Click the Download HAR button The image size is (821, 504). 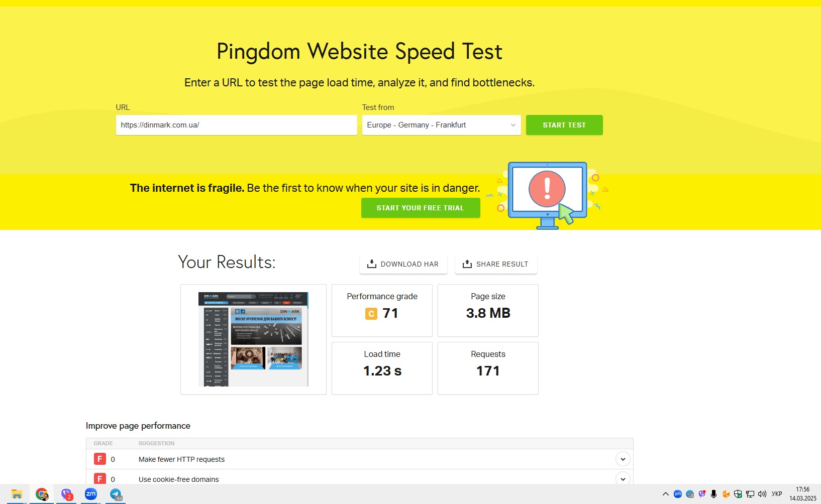coord(403,264)
